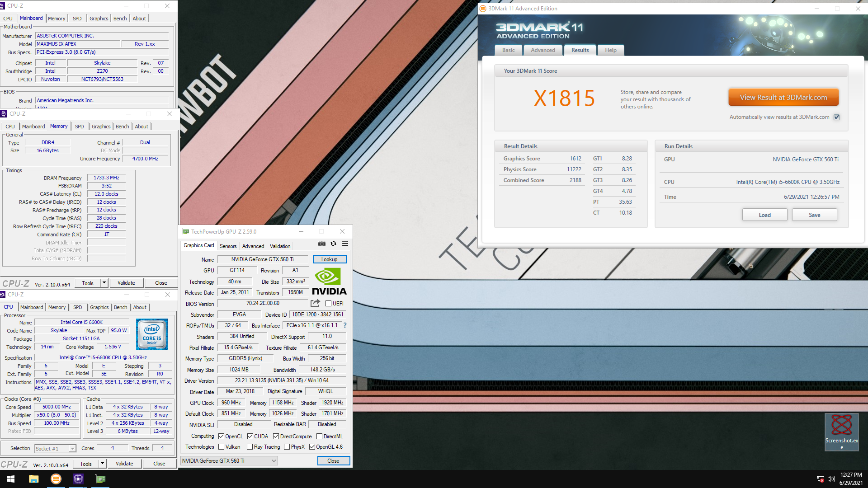Screen dimensions: 868x488
Task: Click the X1815 score text
Action: [x=564, y=99]
